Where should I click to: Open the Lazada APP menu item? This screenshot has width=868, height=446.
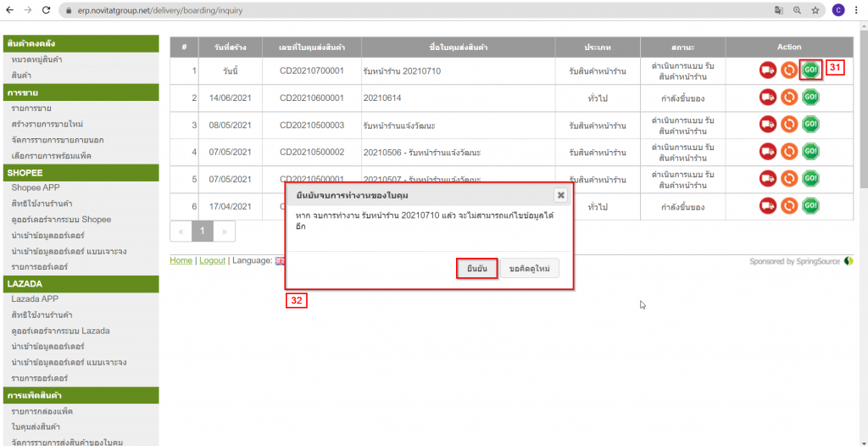tap(35, 299)
